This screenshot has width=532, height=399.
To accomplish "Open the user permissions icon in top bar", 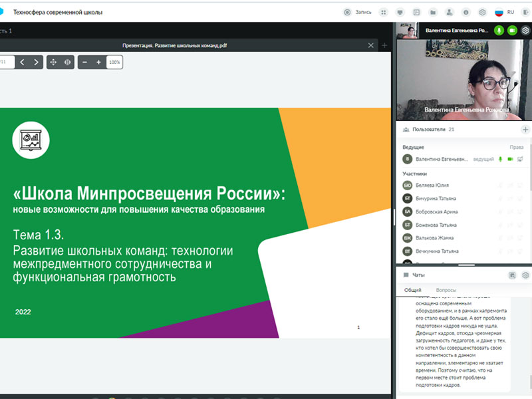I will point(450,12).
